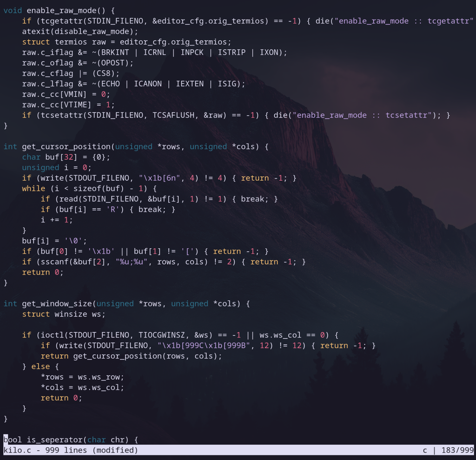Click the "is_seperator" function name
This screenshot has height=460, width=476.
coord(54,440)
